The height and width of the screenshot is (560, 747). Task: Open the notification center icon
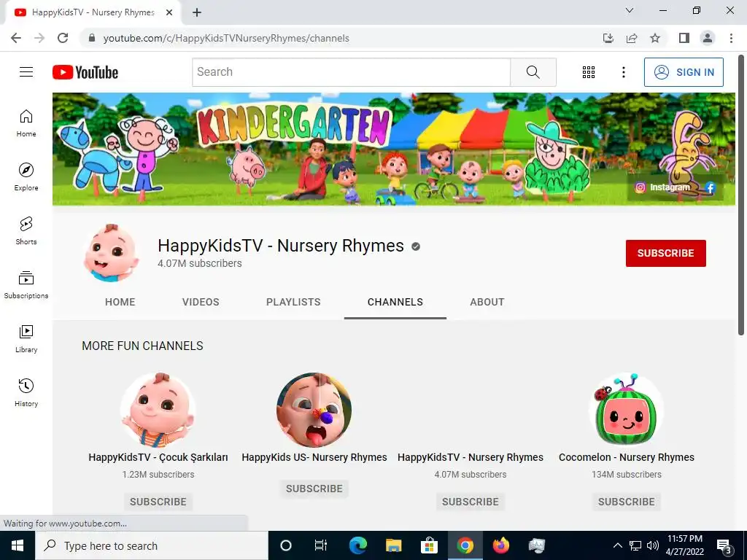[724, 546]
